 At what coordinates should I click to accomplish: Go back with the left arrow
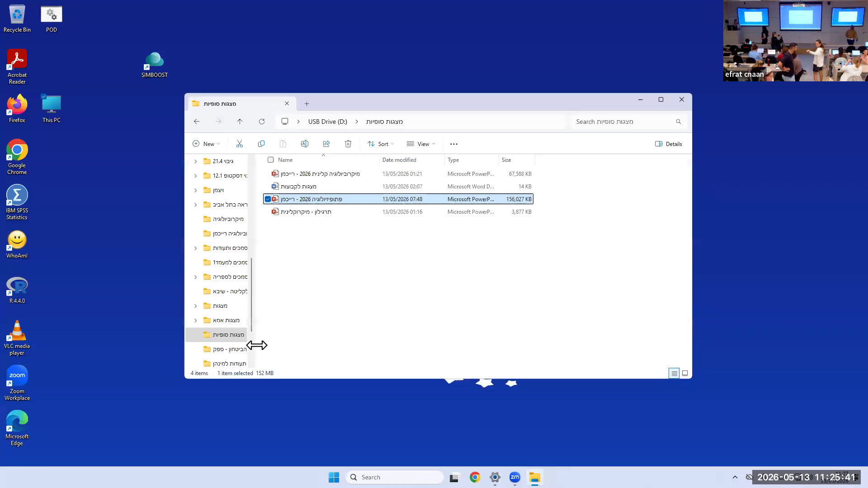197,122
